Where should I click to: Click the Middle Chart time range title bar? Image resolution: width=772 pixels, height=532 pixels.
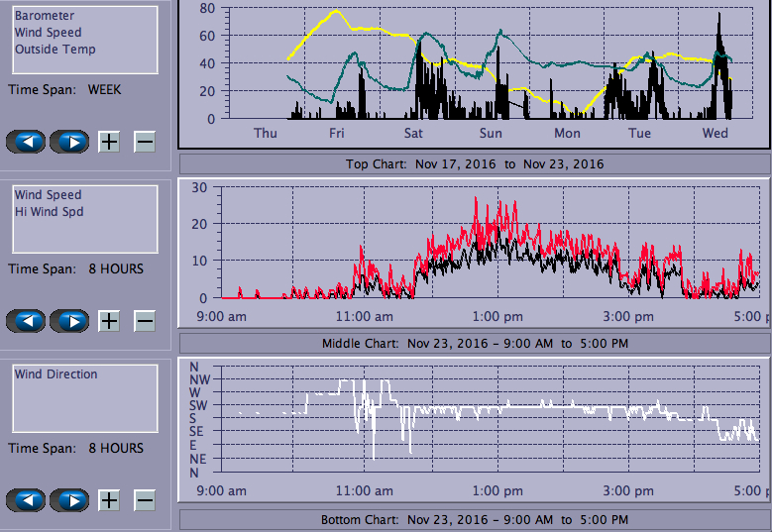pos(474,343)
